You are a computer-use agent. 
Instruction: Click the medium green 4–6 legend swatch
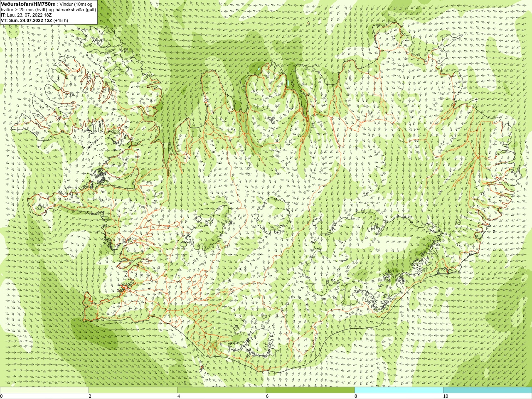[222, 390]
